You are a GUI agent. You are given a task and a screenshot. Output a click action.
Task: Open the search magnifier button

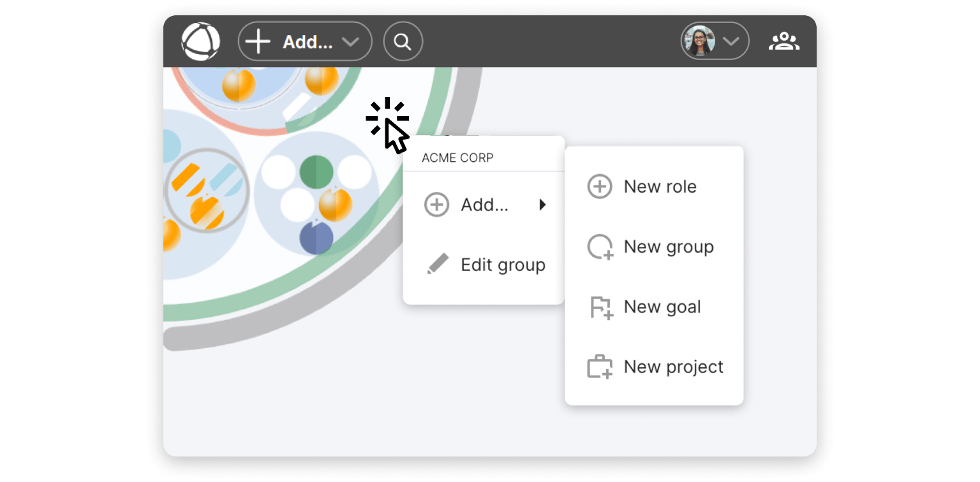coord(403,41)
